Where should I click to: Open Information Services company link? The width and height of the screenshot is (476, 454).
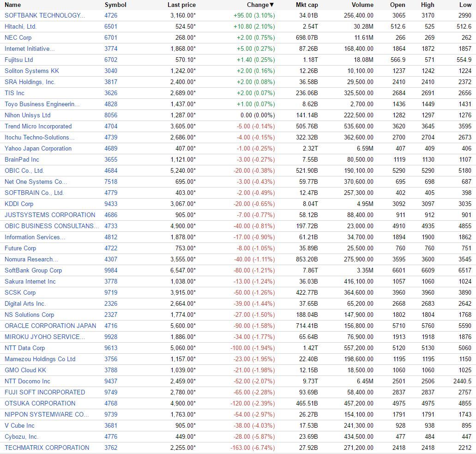(x=35, y=237)
